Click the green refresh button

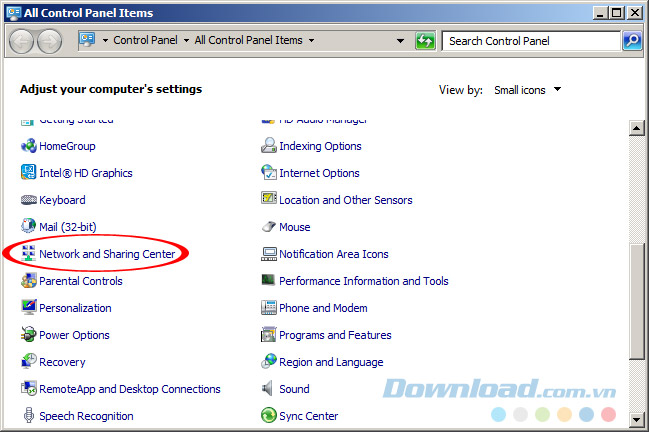pyautogui.click(x=425, y=41)
